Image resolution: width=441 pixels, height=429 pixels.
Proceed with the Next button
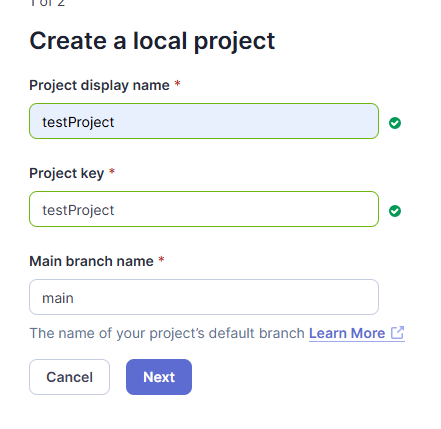tap(159, 377)
